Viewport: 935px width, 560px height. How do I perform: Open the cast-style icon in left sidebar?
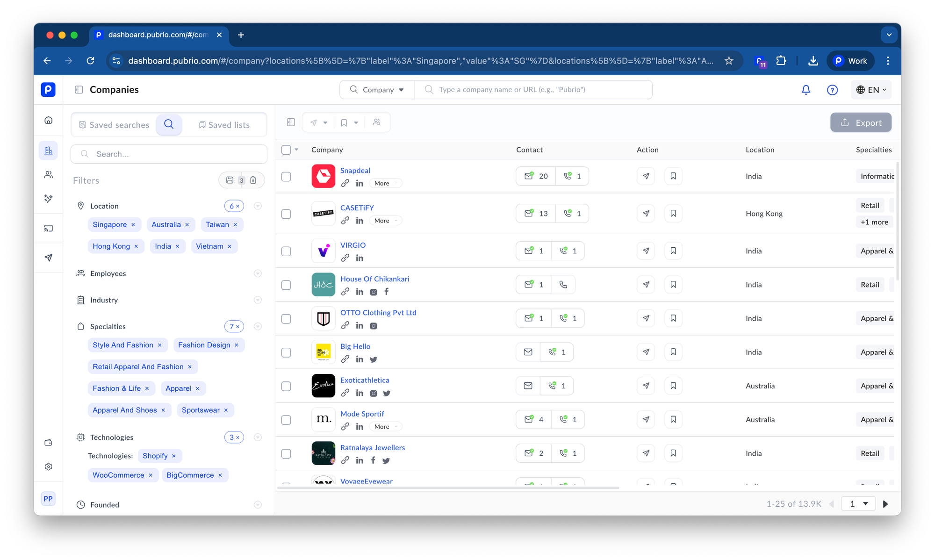click(49, 228)
